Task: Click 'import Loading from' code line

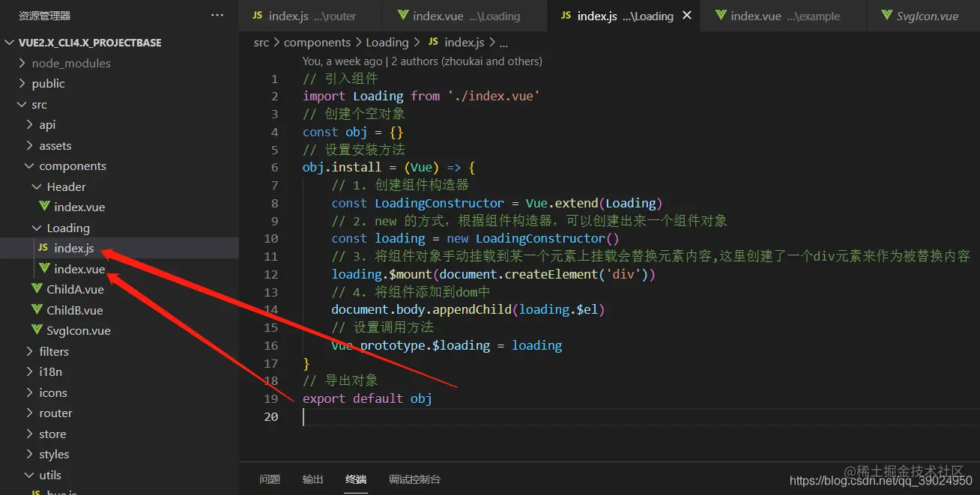Action: point(422,96)
